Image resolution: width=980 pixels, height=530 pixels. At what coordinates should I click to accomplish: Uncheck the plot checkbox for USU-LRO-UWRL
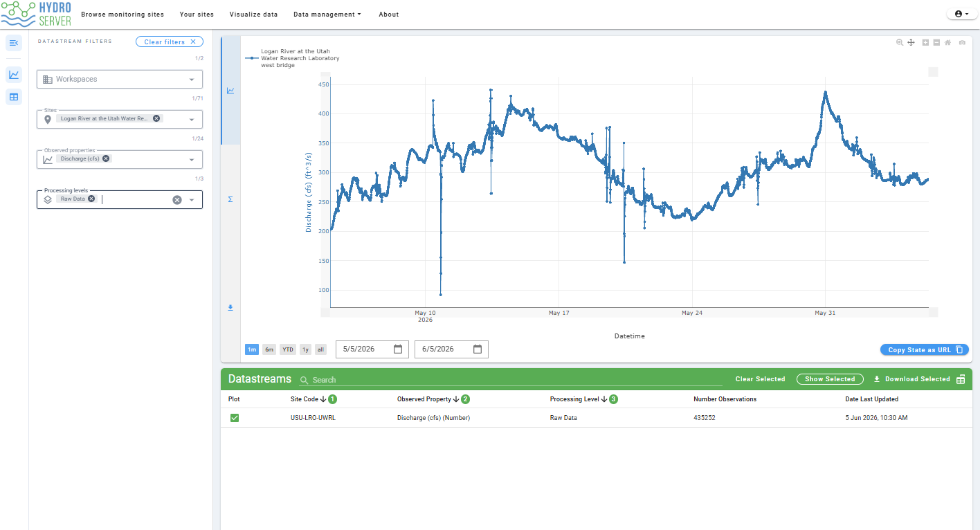235,418
